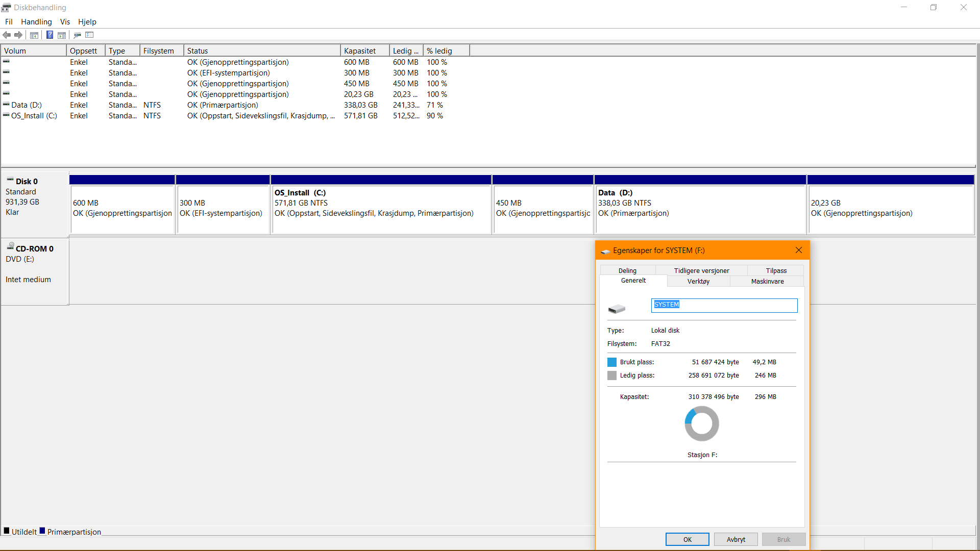980x551 pixels.
Task: Click the 90 % free cell
Action: tap(435, 116)
